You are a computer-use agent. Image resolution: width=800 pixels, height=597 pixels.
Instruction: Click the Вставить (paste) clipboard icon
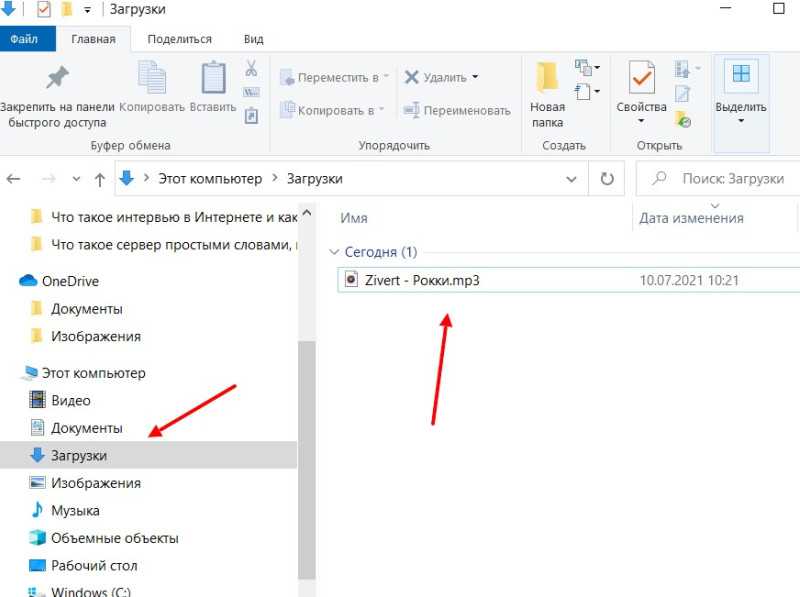click(213, 78)
